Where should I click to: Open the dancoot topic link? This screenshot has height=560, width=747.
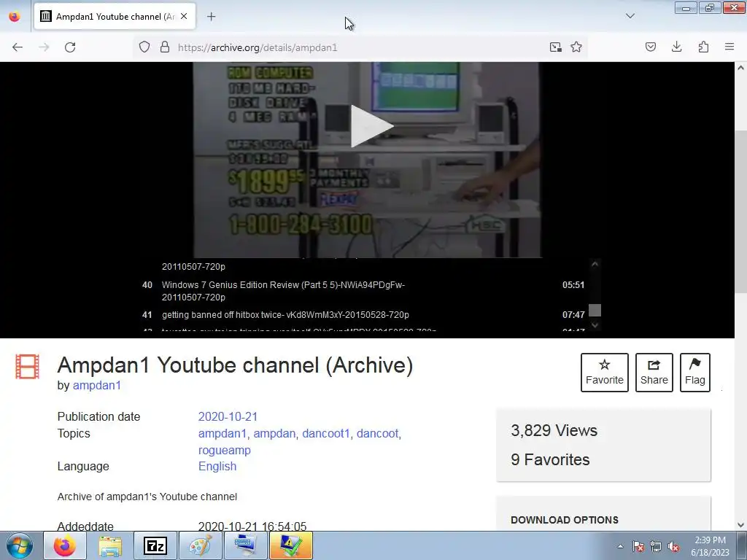(x=377, y=433)
